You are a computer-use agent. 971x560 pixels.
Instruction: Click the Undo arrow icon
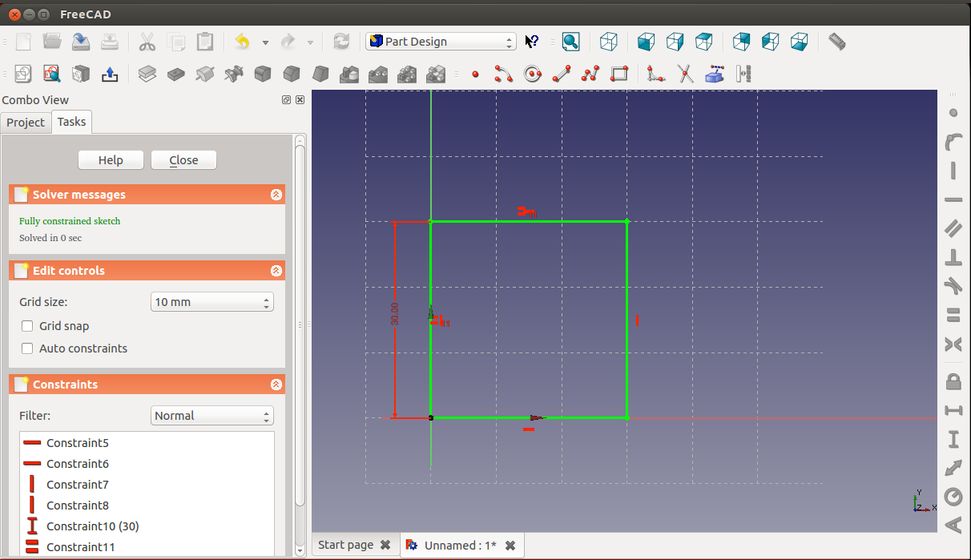242,42
